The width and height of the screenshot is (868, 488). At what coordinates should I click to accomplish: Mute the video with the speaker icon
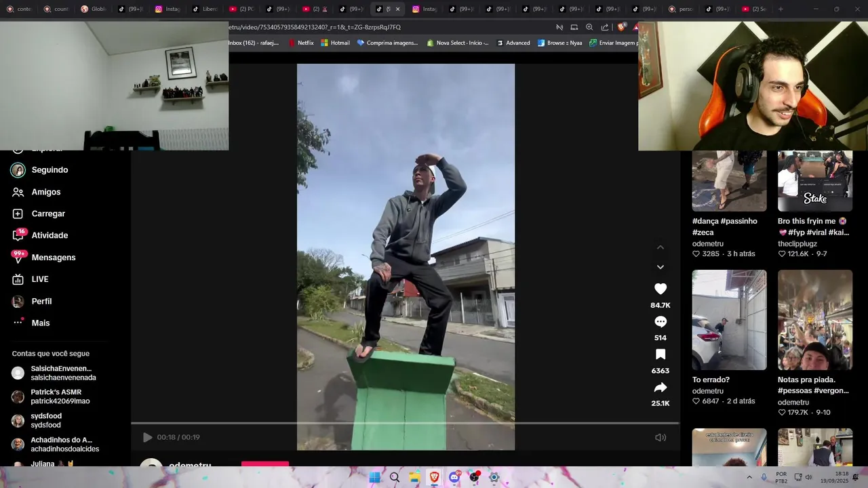tap(660, 437)
